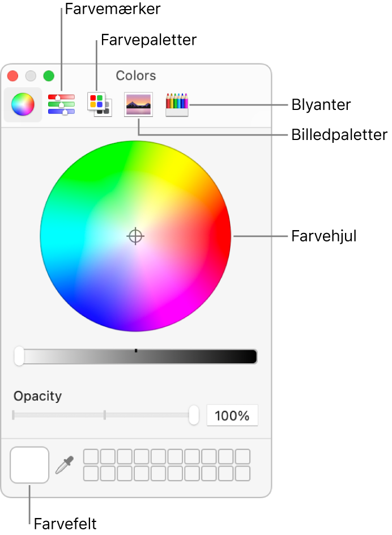
Task: Switch to the pencils tab
Action: click(177, 104)
